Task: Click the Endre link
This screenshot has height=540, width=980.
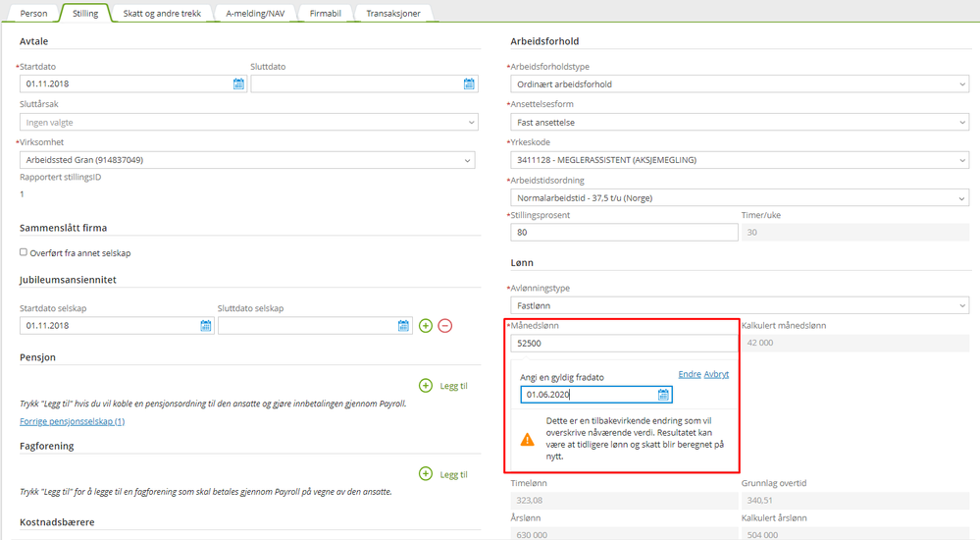Action: pyautogui.click(x=690, y=374)
